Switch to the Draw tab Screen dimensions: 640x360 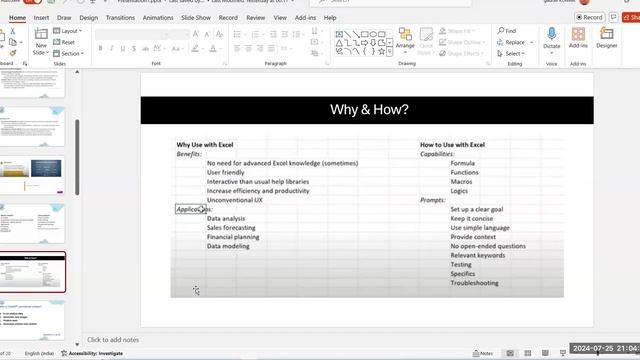click(x=64, y=18)
